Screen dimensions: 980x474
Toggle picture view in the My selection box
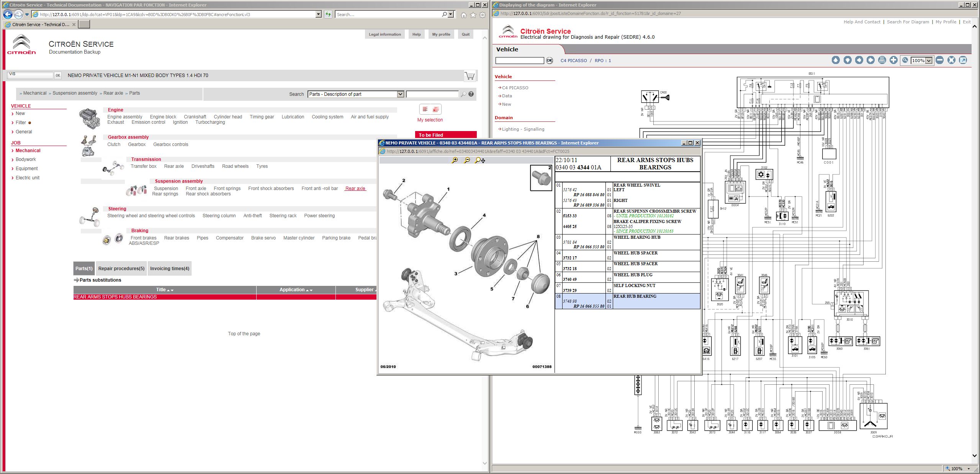pos(436,110)
